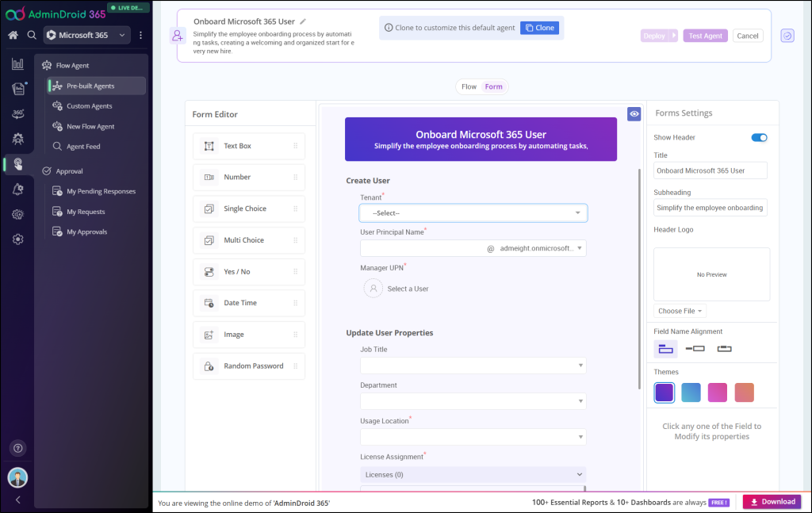Viewport: 812px width, 513px height.
Task: Collapse the sidebar with left arrow
Action: [18, 500]
